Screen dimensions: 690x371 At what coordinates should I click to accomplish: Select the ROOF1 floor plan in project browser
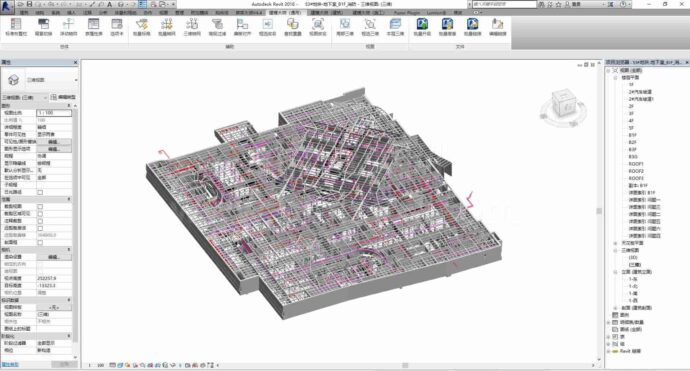point(636,164)
